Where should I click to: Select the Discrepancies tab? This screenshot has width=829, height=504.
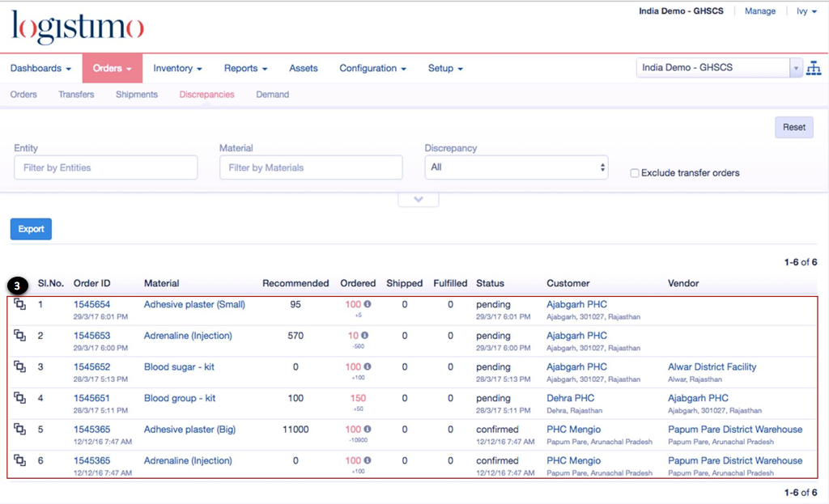click(206, 95)
